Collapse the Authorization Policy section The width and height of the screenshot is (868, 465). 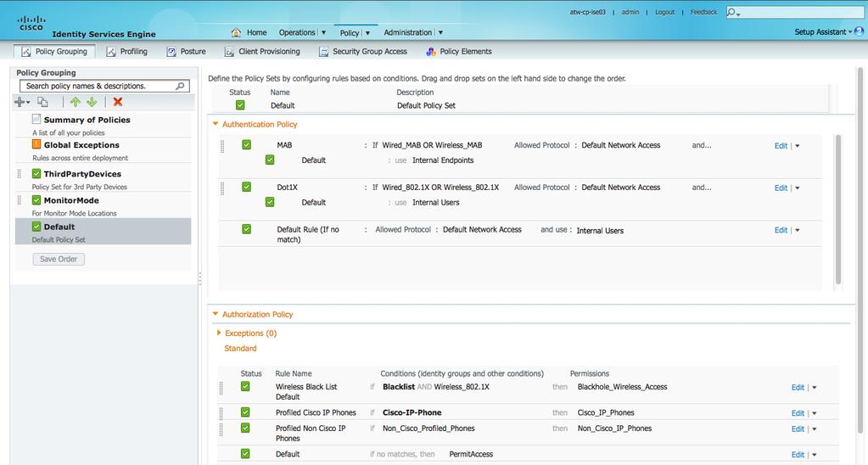(x=216, y=314)
